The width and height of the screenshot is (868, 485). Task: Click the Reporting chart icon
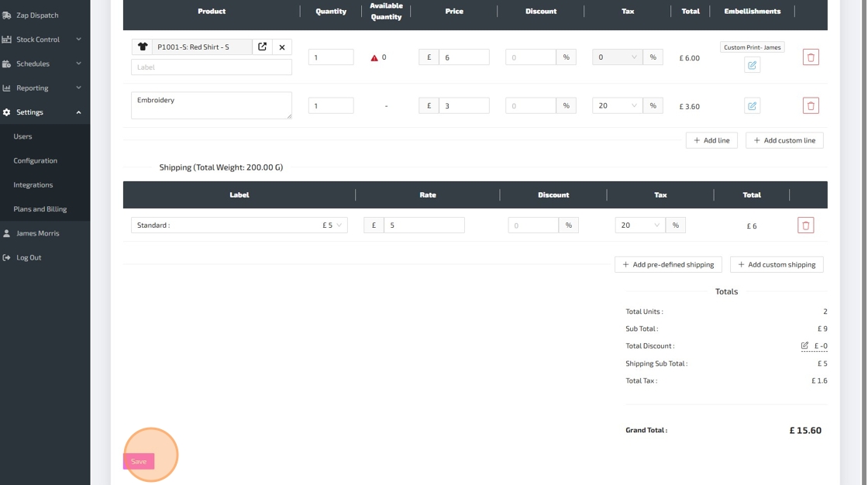[x=7, y=88]
